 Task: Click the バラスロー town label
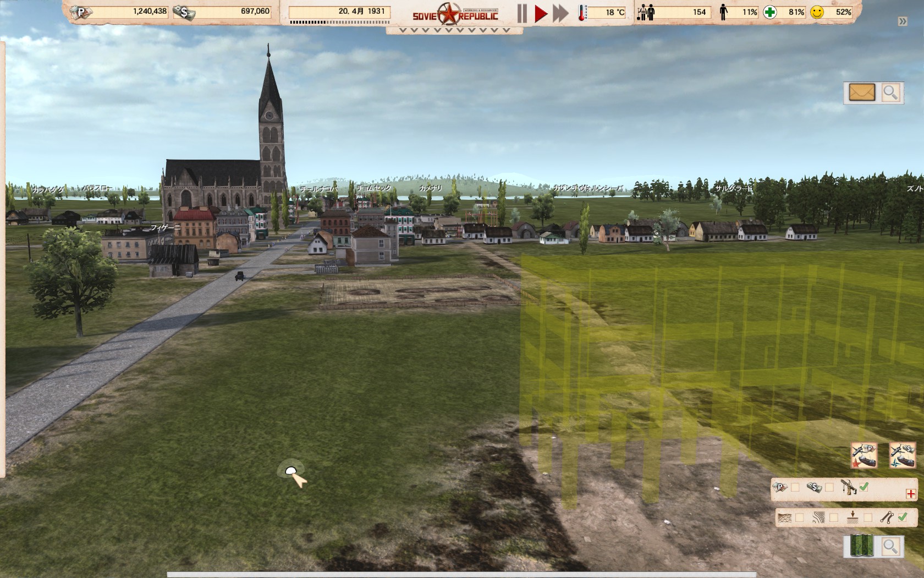[x=97, y=188]
